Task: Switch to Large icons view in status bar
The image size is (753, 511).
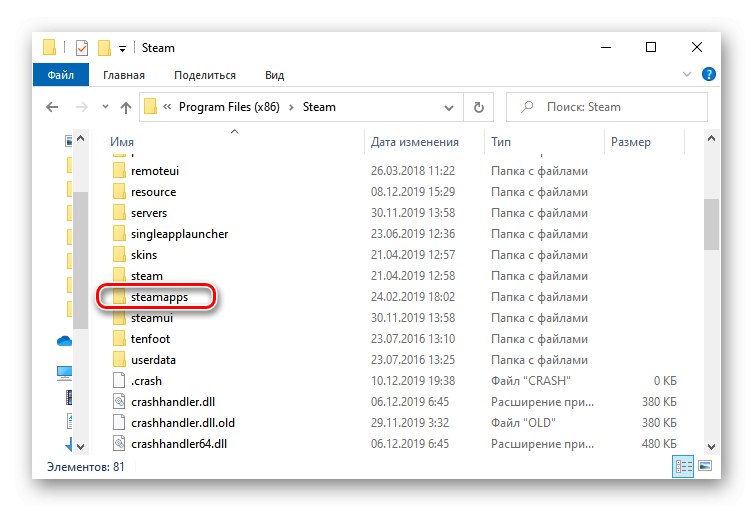Action: pos(705,466)
